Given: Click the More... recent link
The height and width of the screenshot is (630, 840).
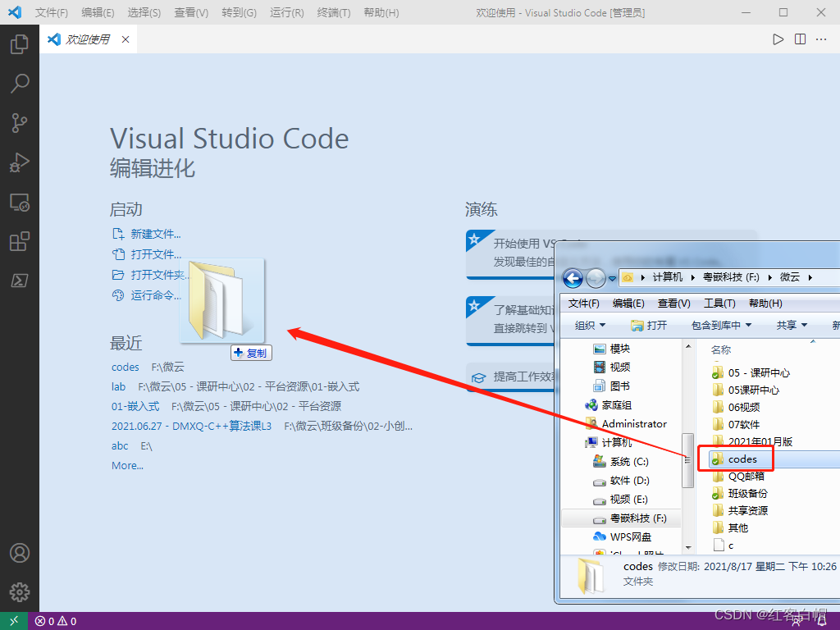Looking at the screenshot, I should tap(127, 466).
